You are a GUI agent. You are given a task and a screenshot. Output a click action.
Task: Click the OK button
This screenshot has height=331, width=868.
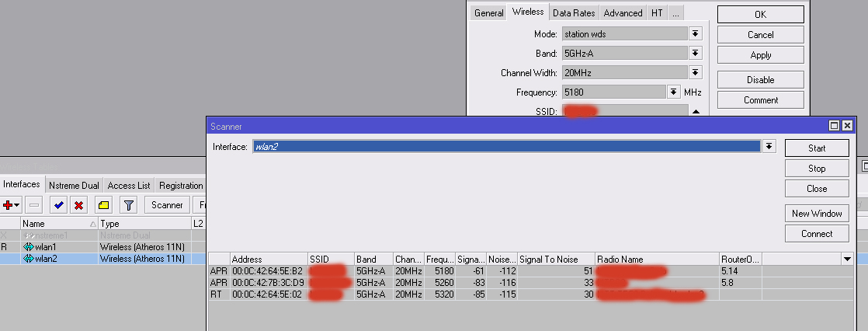tap(761, 15)
